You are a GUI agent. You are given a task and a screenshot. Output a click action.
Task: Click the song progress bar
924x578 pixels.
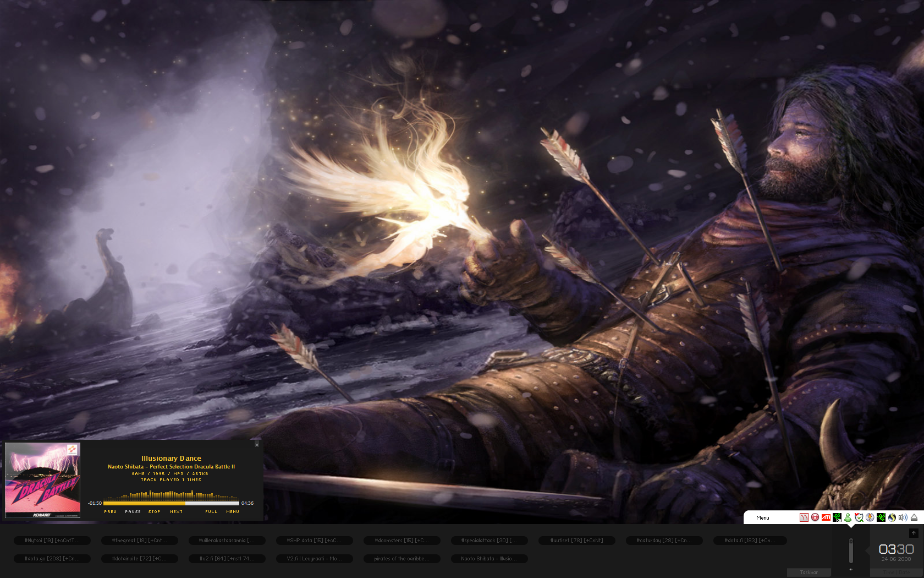pos(171,503)
